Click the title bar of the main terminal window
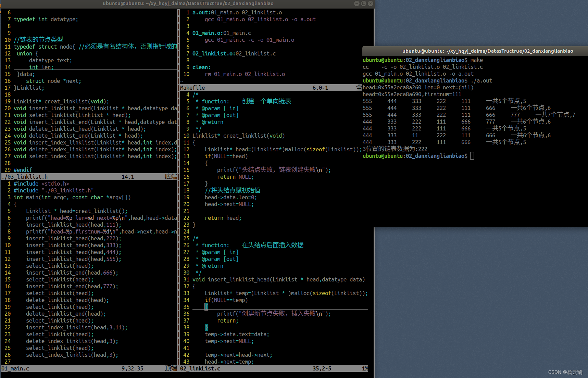 [188, 3]
